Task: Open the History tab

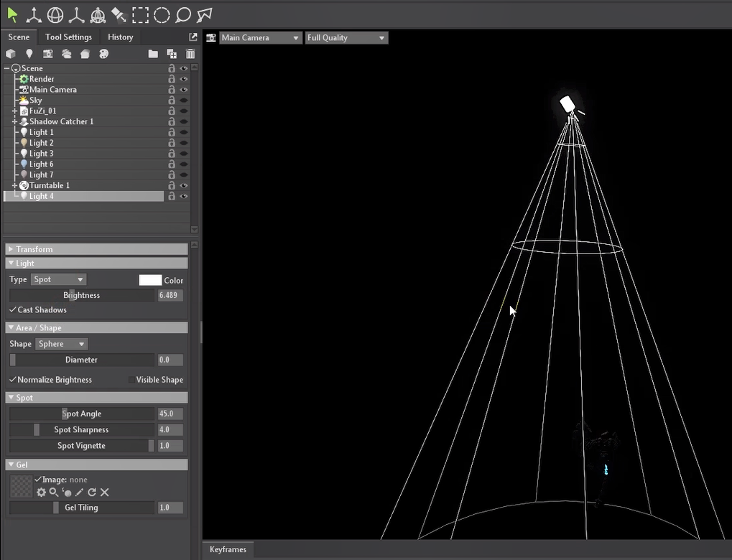Action: tap(120, 37)
